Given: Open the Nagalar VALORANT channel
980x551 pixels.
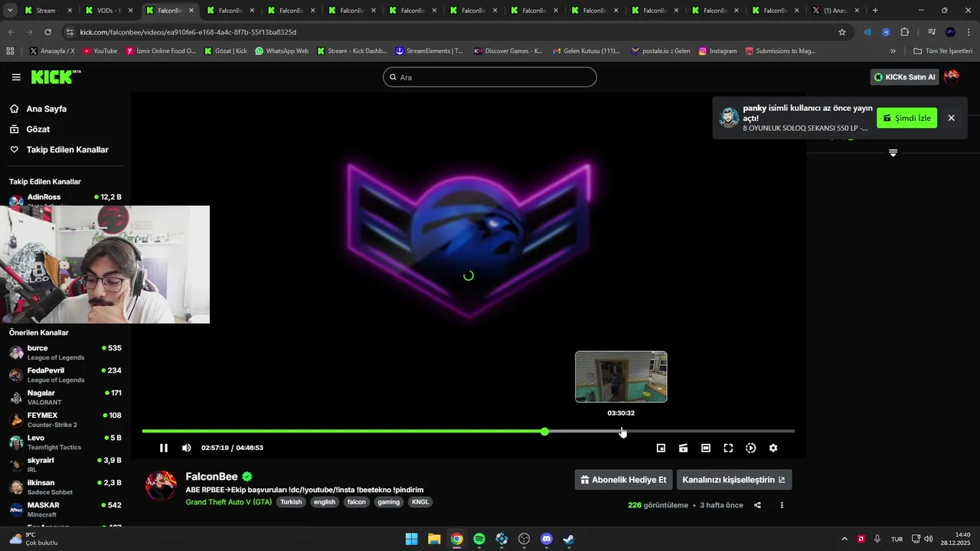Looking at the screenshot, I should tap(65, 397).
